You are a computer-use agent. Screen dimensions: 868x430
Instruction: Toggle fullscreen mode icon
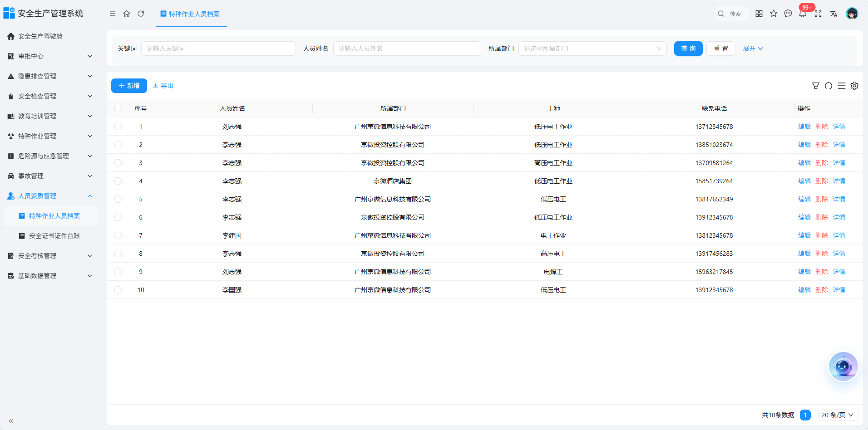tap(818, 14)
